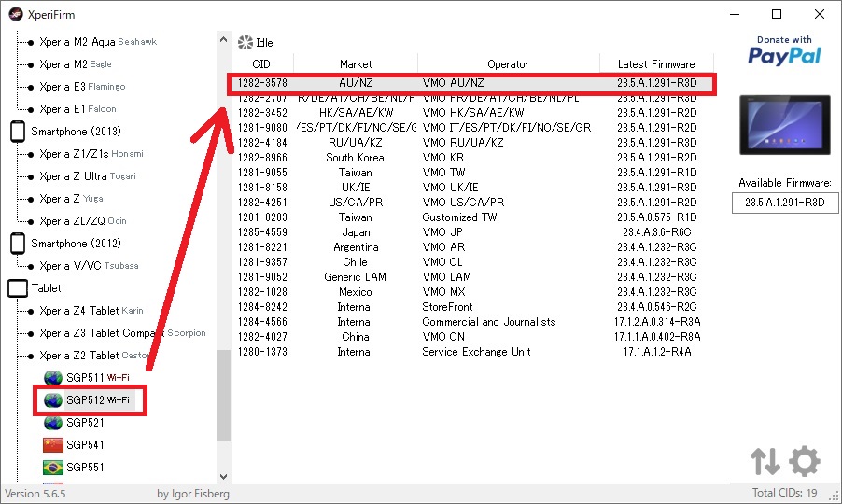Select Xperia E1 Falcon in tree

77,109
